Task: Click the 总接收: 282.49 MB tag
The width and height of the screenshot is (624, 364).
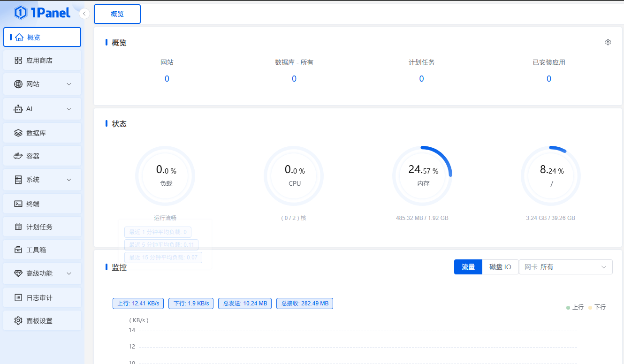Action: point(304,303)
